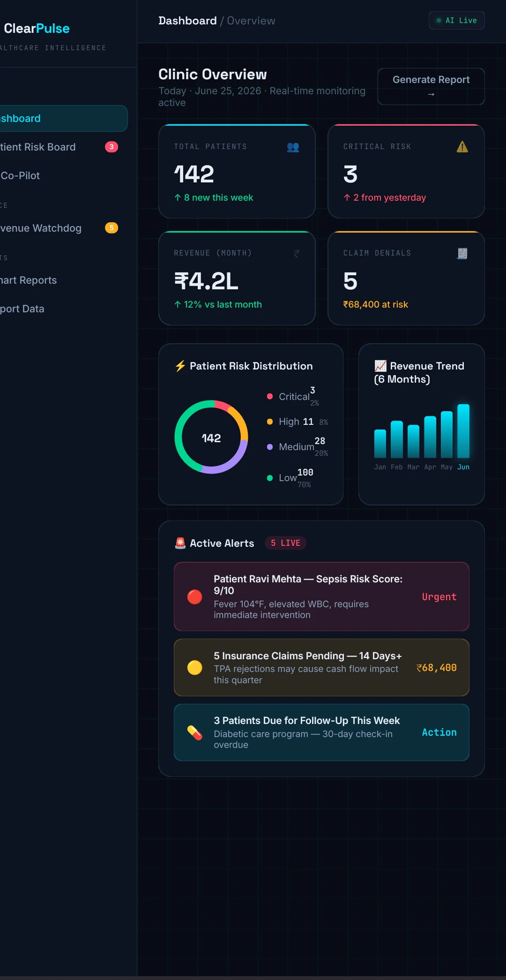Click '8 new this week' text

point(214,197)
